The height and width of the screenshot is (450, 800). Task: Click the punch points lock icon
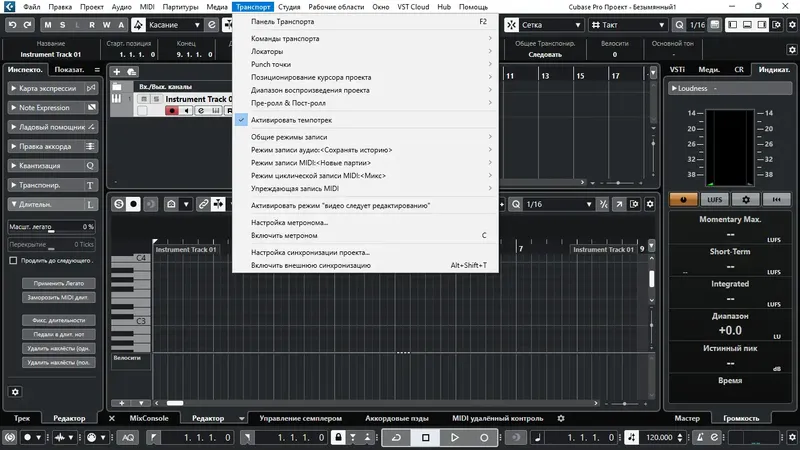click(x=338, y=437)
